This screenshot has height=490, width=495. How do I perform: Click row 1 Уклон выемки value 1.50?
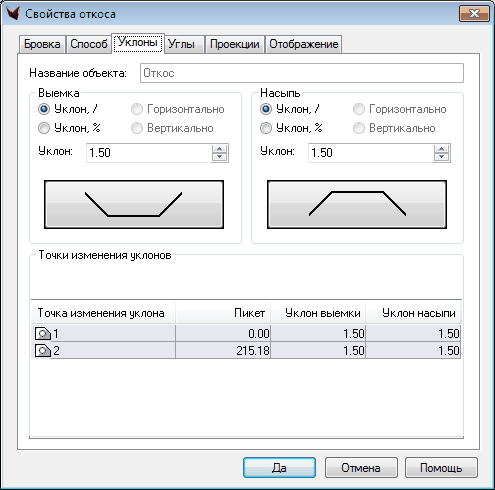coord(318,333)
